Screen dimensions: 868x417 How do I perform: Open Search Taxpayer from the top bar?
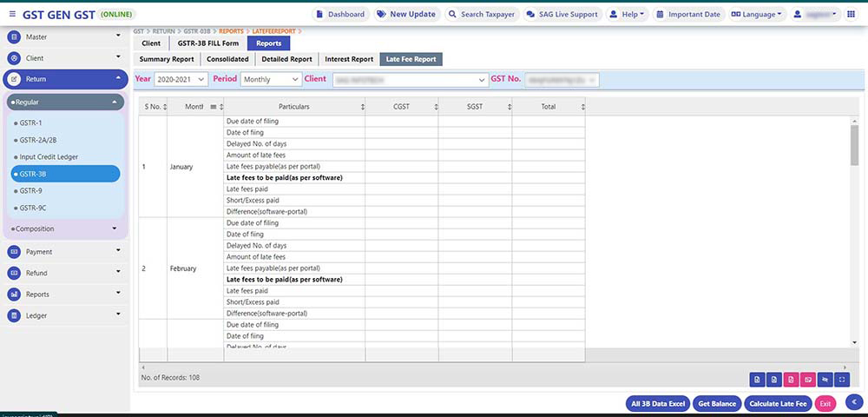point(479,15)
